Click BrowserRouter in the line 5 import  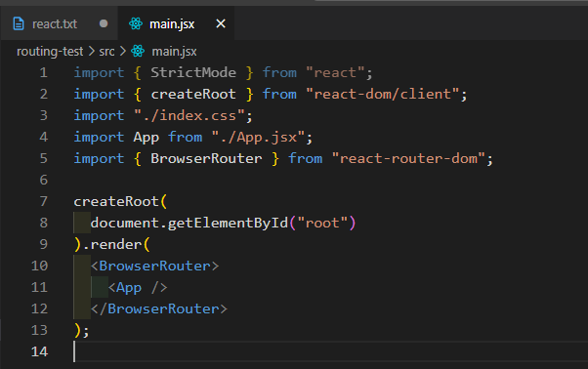pyautogui.click(x=206, y=158)
